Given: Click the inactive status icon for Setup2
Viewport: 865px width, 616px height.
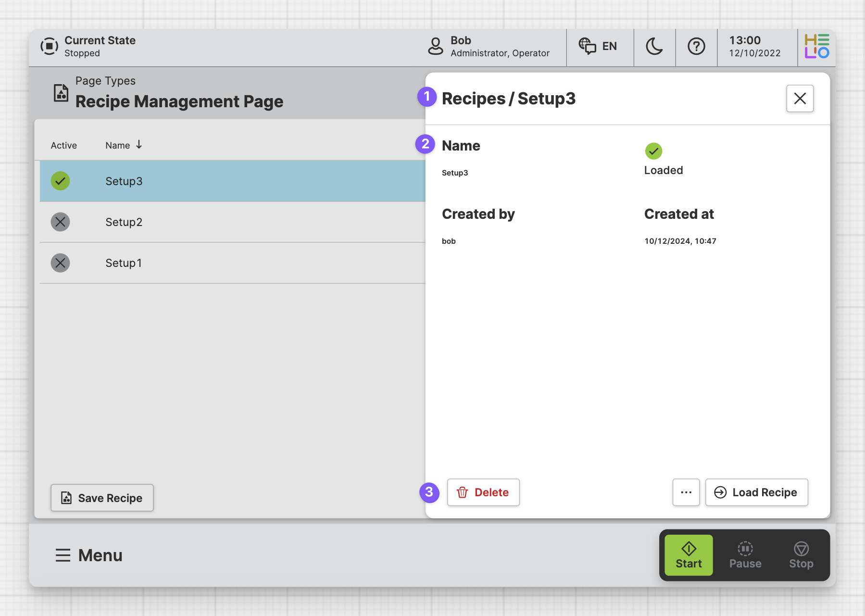Looking at the screenshot, I should pos(60,222).
